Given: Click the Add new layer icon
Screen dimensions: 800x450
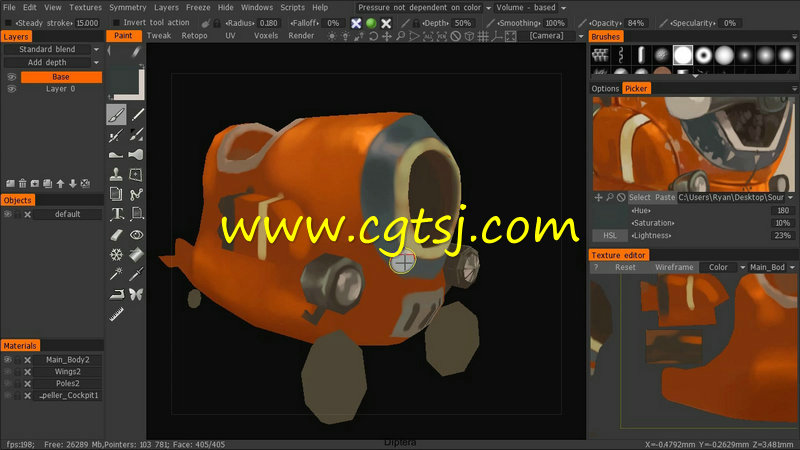Looking at the screenshot, I should point(10,184).
